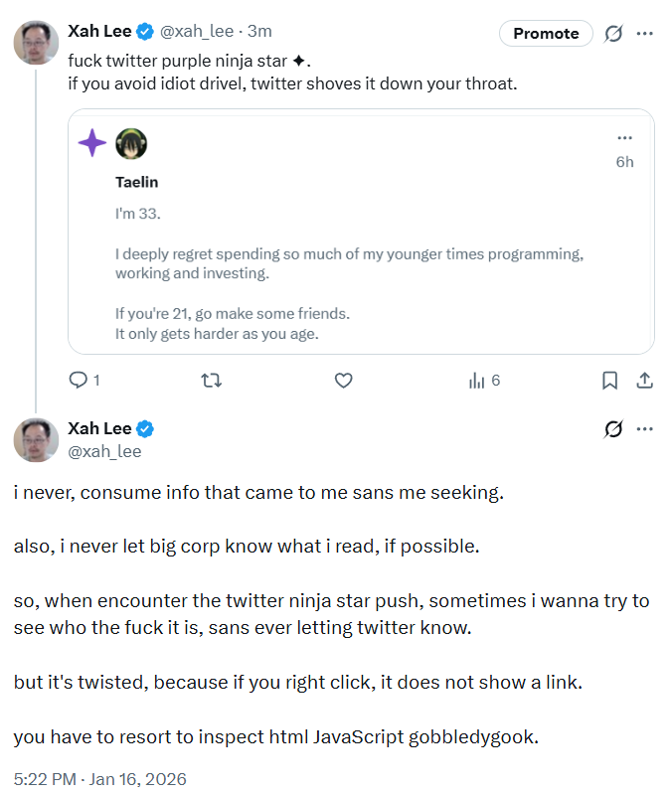Open more options menu on second tweet

(644, 429)
